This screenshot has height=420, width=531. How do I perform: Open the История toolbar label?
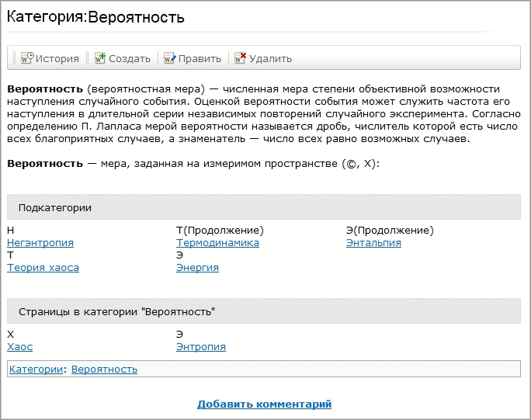pyautogui.click(x=57, y=58)
